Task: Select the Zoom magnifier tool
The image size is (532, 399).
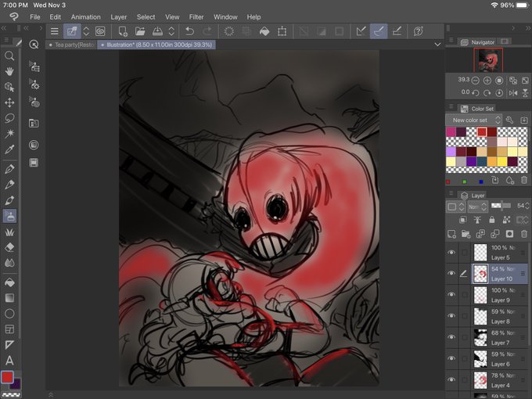Action: click(x=9, y=56)
